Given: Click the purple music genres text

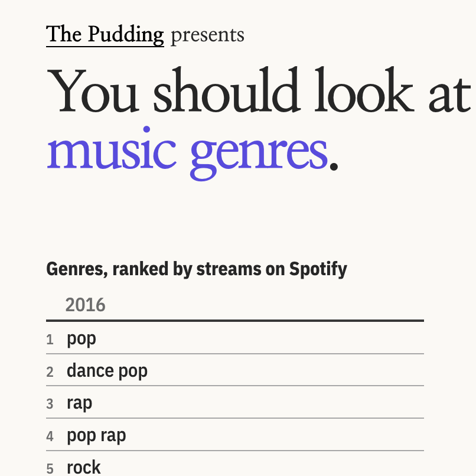Looking at the screenshot, I should coord(187,153).
